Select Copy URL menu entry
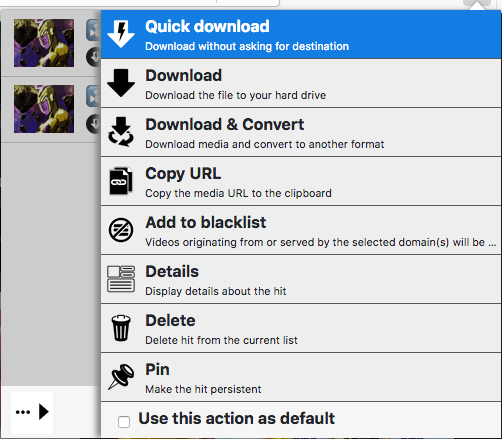This screenshot has height=439, width=502. click(x=301, y=181)
